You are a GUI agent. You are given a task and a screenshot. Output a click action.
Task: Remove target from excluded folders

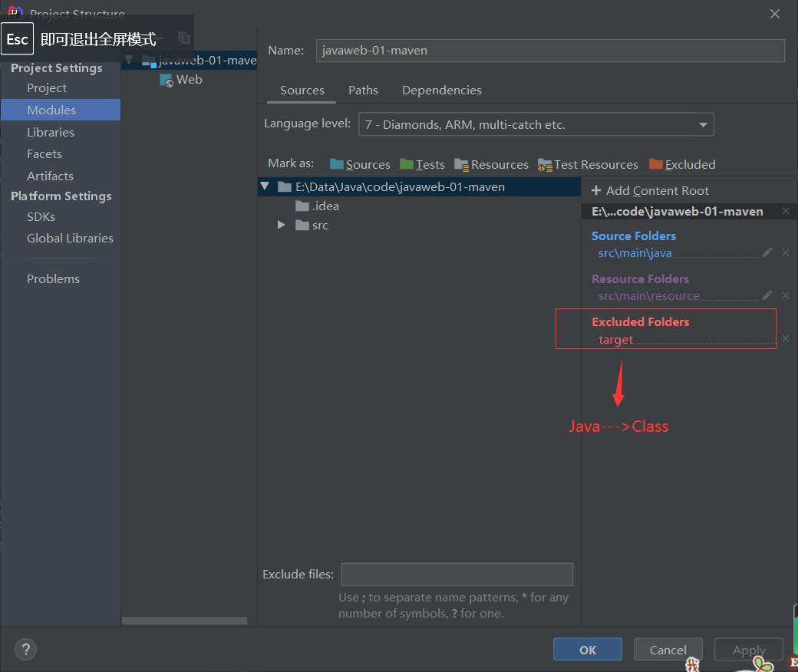pyautogui.click(x=786, y=338)
